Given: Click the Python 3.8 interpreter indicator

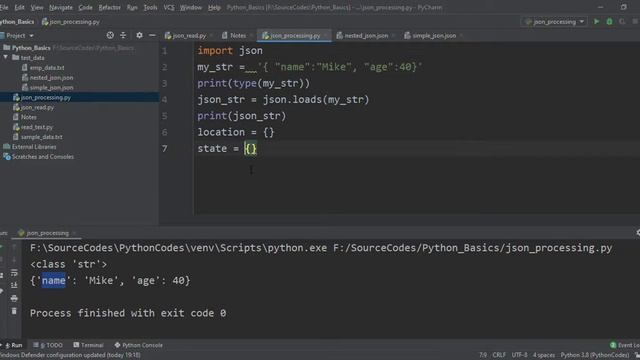Looking at the screenshot, I should click(595, 355).
